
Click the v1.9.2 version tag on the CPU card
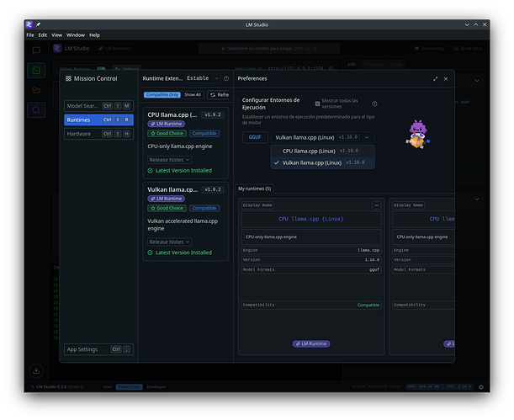213,114
